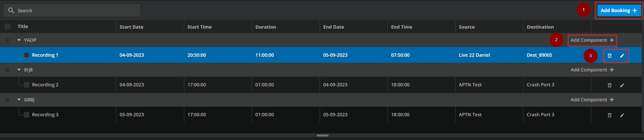Click pencil icon for Recording 2

[622, 85]
